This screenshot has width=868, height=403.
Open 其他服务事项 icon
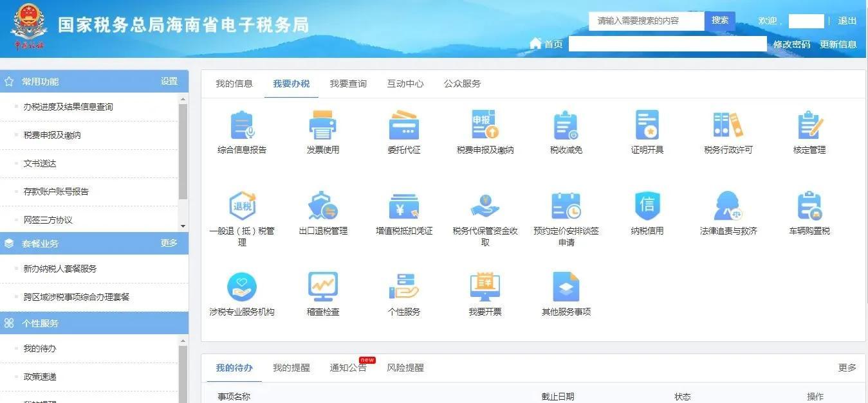[566, 287]
